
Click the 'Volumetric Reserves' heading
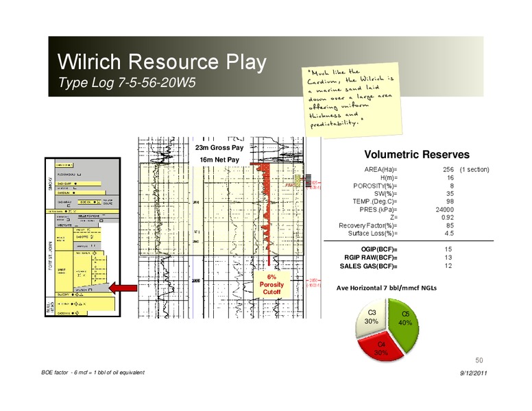pos(417,155)
